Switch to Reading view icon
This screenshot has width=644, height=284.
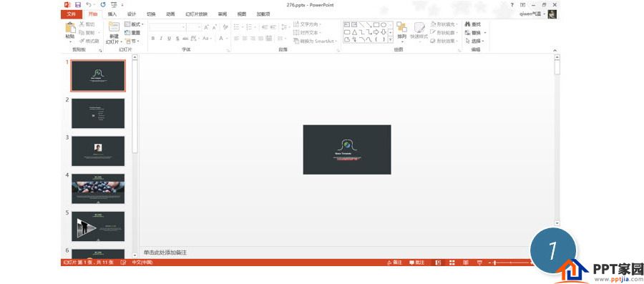466,263
